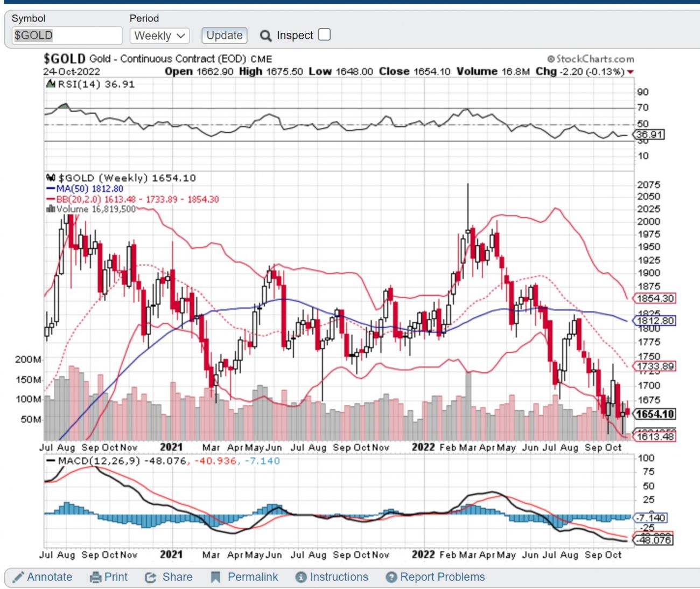Click the Share arrow icon

pyautogui.click(x=151, y=578)
